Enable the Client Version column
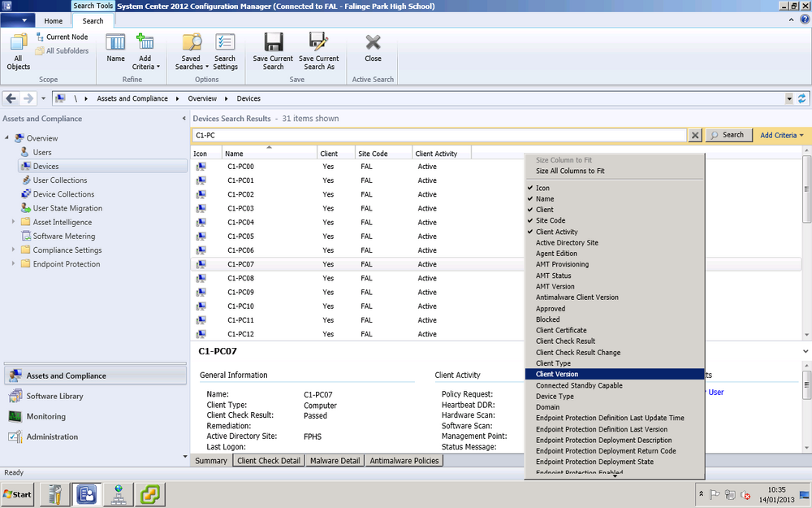Viewport: 812px width, 508px height. pyautogui.click(x=614, y=374)
